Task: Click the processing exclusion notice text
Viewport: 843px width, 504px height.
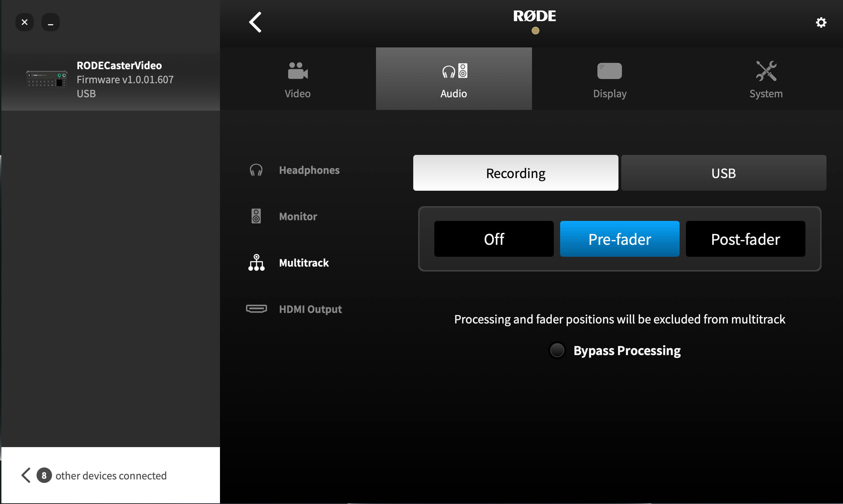Action: point(620,319)
